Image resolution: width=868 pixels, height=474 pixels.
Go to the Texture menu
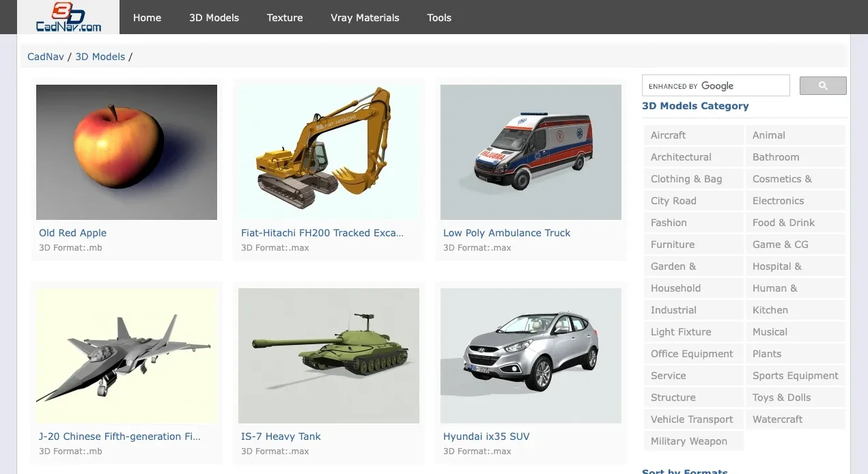click(285, 18)
